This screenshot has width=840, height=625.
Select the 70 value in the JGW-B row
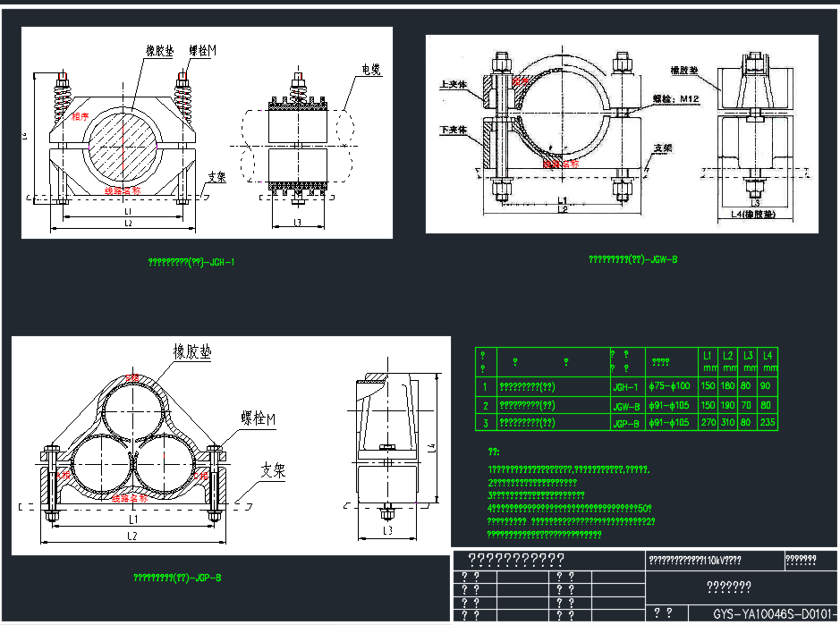pyautogui.click(x=746, y=405)
